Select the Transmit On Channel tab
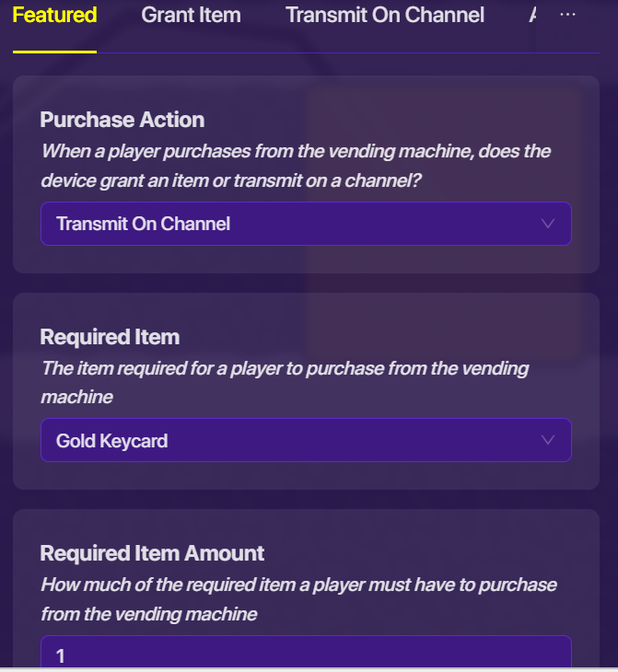The image size is (618, 672). 384,16
